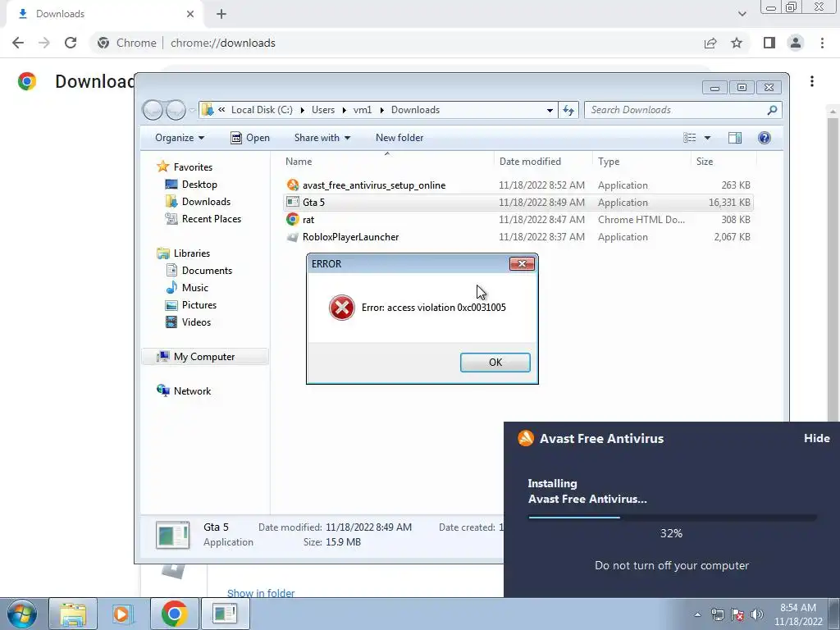Close the ERROR dialog with the X
Screen dimensions: 840x630
[x=522, y=263]
